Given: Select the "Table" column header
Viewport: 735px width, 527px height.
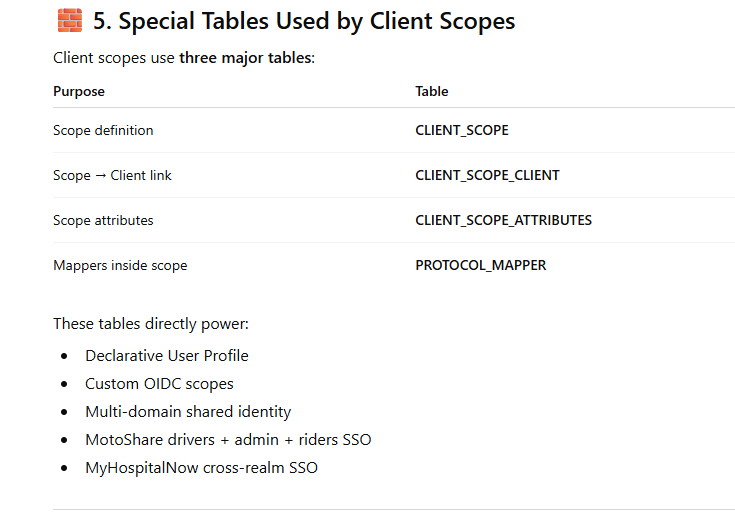Looking at the screenshot, I should point(432,91).
